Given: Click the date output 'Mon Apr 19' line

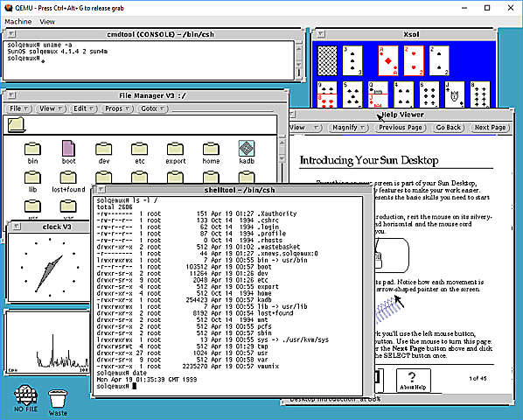Looking at the screenshot, I should (147, 380).
